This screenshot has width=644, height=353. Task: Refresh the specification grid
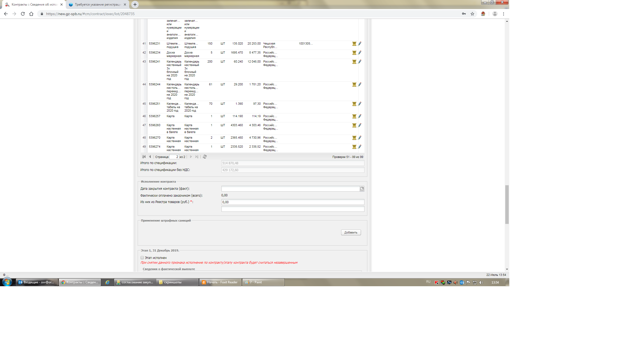pos(205,157)
